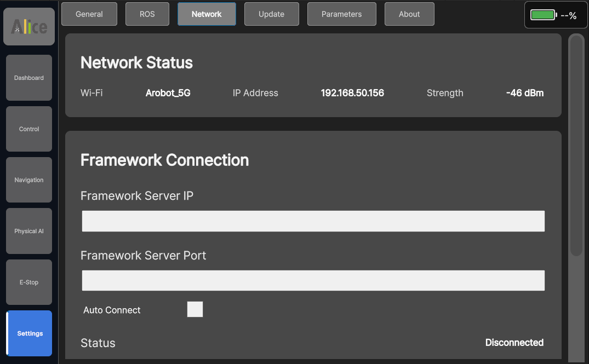Enable the Auto Connect checkbox
The image size is (589, 364).
pos(195,309)
